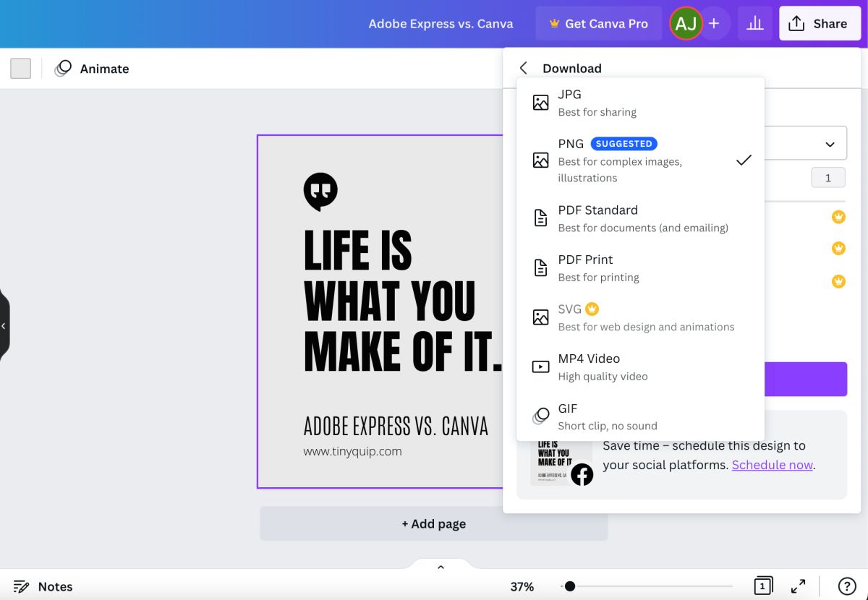Open the Notes panel
868x600 pixels.
click(43, 586)
